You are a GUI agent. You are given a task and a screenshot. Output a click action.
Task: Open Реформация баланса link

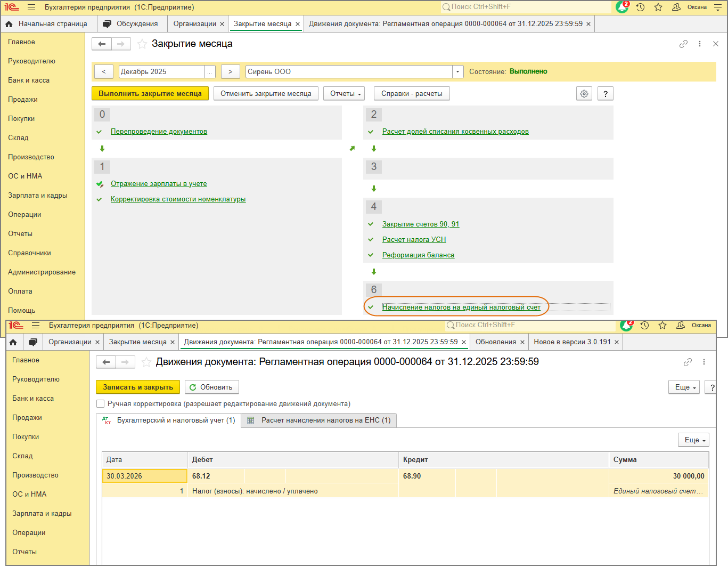[x=418, y=255]
